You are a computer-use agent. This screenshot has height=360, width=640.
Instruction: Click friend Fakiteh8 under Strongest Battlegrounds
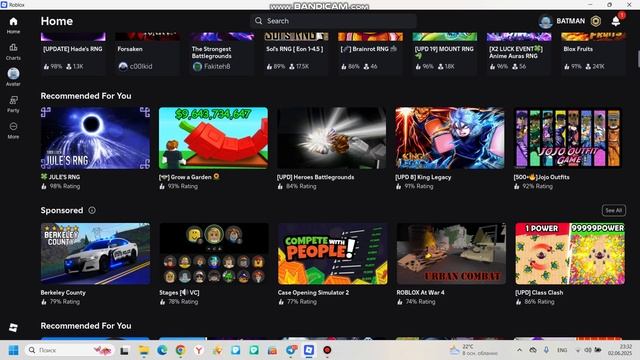click(212, 66)
